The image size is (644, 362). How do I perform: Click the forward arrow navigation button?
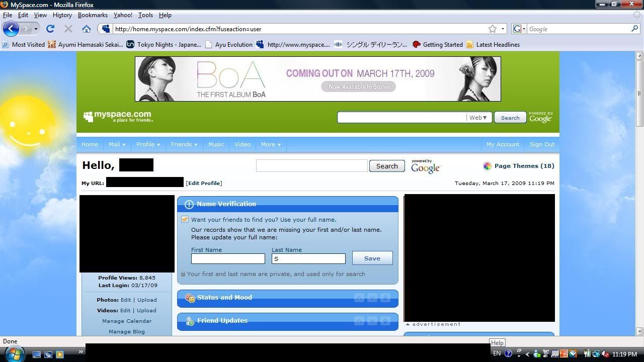click(26, 29)
